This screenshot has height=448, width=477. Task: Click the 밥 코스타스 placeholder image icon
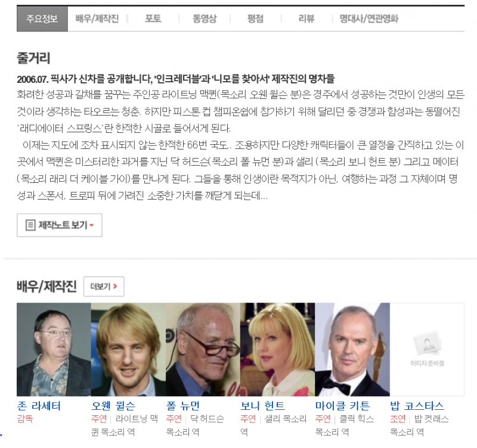(x=427, y=346)
